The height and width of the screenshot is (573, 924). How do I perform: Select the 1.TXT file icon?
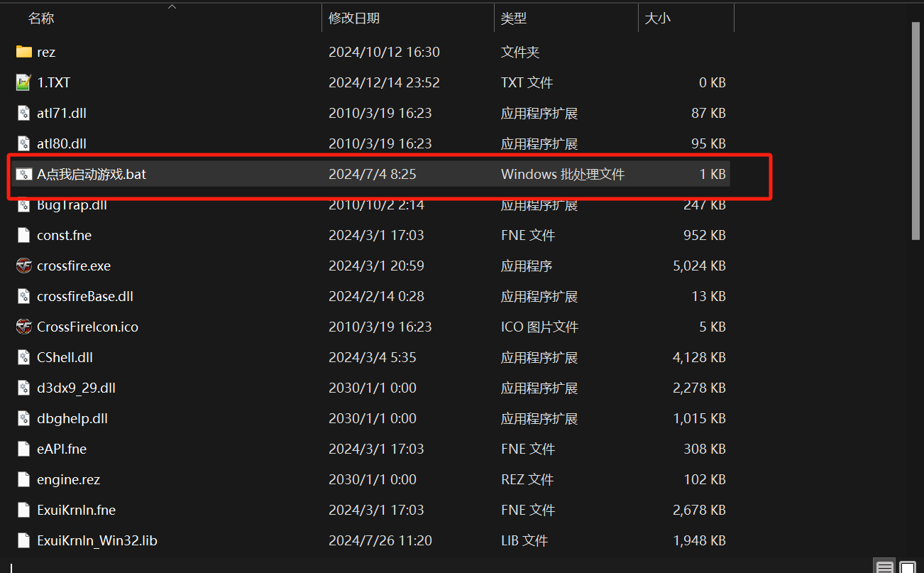click(x=24, y=82)
